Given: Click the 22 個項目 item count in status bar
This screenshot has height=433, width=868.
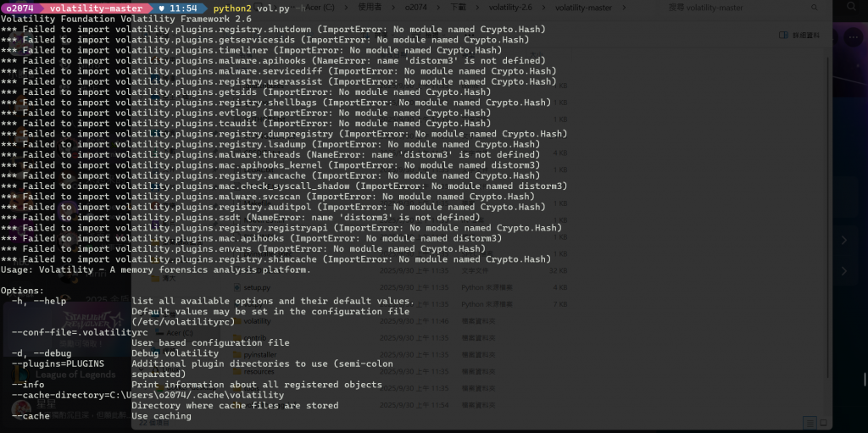Looking at the screenshot, I should (154, 423).
